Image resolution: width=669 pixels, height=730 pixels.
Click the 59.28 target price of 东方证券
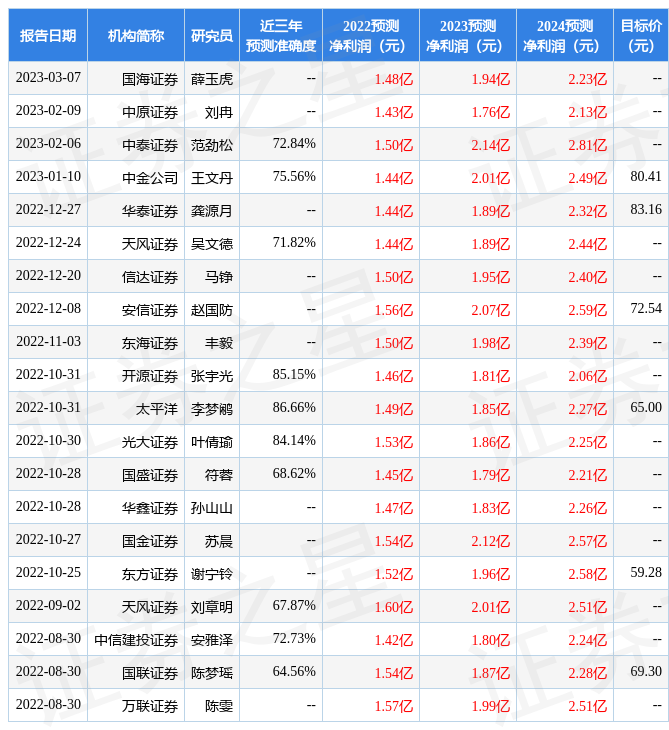click(x=646, y=573)
